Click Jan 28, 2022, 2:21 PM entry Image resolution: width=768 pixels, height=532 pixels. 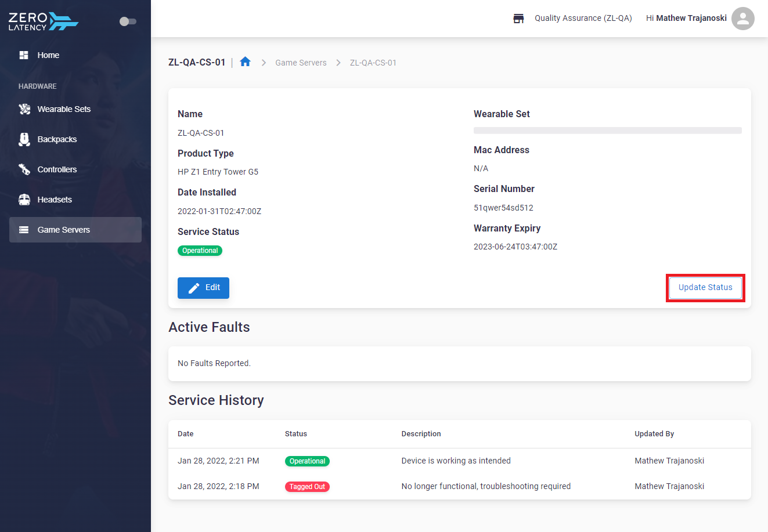(218, 461)
